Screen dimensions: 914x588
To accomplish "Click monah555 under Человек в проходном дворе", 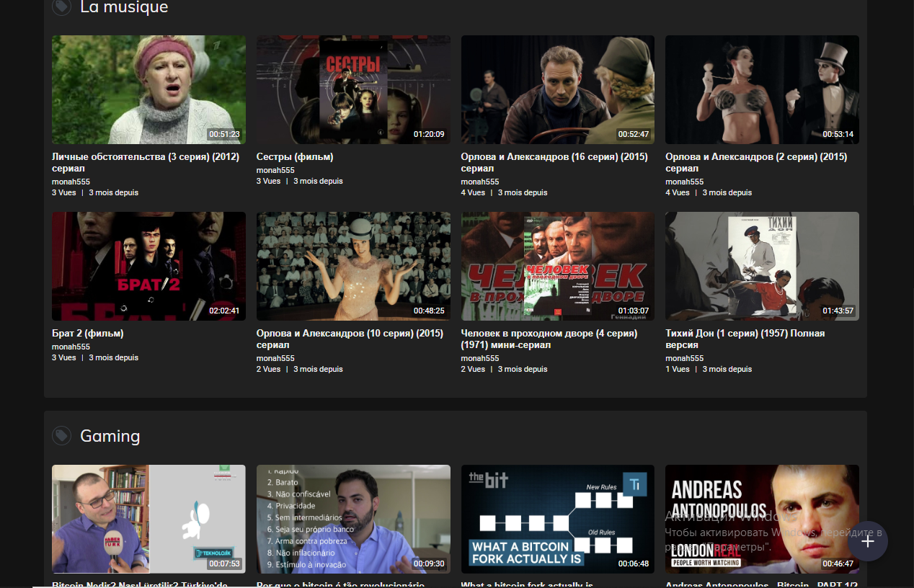I will pyautogui.click(x=480, y=358).
